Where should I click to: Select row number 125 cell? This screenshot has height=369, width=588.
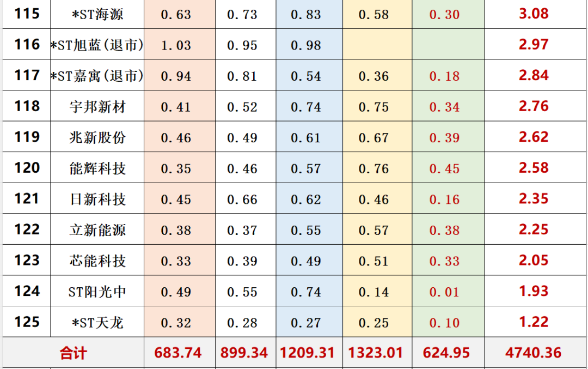[27, 322]
